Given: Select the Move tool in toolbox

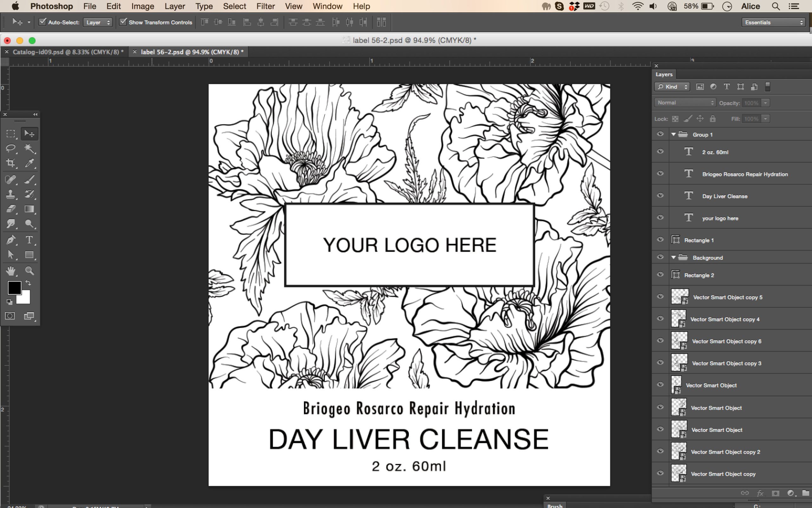Looking at the screenshot, I should click(29, 134).
